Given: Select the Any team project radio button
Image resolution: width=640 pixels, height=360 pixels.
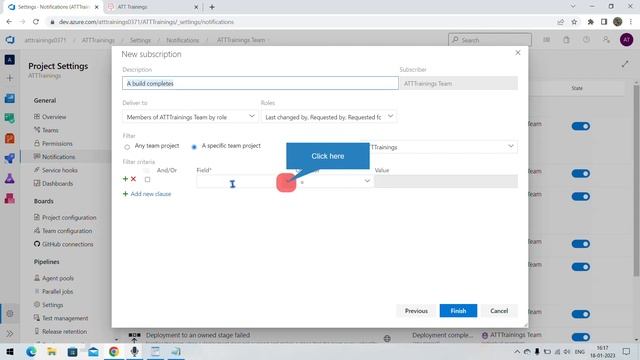Looking at the screenshot, I should point(127,147).
